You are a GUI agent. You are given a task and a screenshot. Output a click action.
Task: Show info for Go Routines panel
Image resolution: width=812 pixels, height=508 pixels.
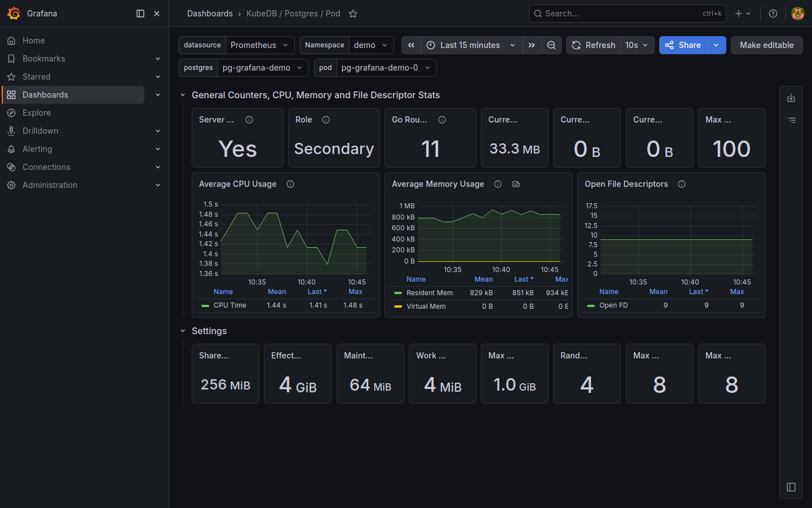click(x=442, y=120)
